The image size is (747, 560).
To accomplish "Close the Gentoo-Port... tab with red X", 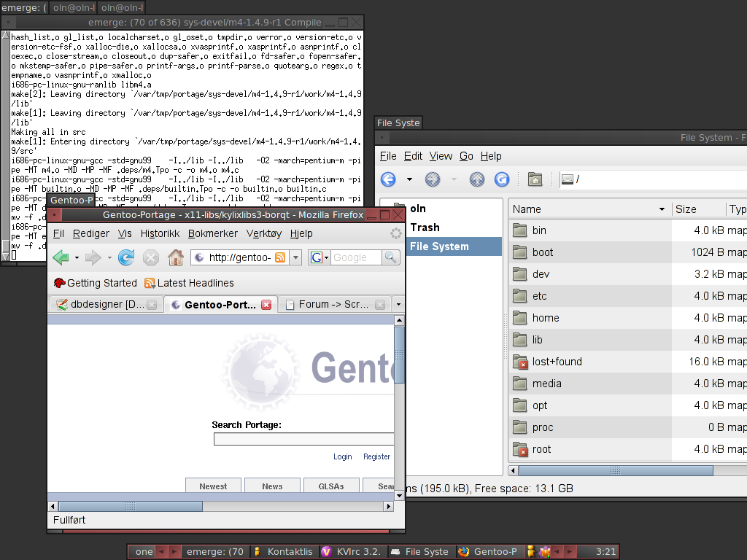I will pyautogui.click(x=266, y=305).
